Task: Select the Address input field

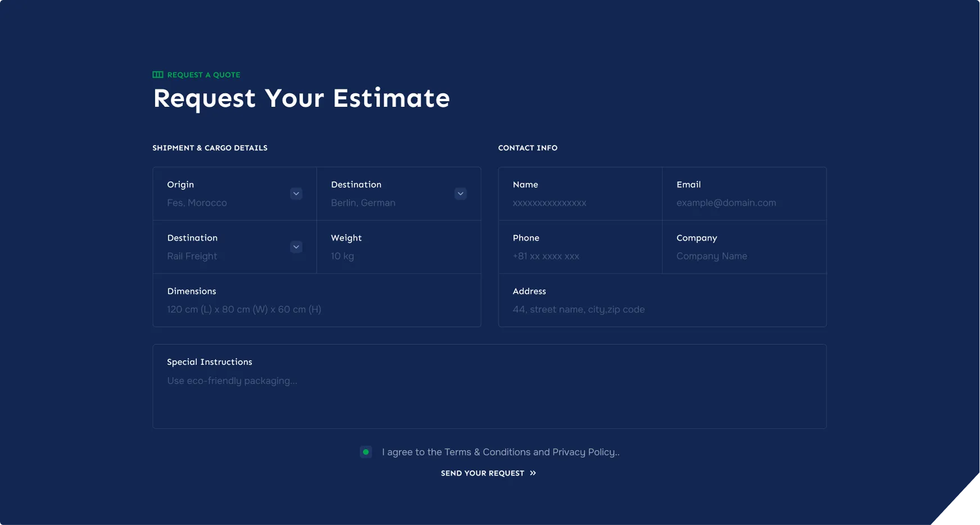Action: (x=661, y=309)
